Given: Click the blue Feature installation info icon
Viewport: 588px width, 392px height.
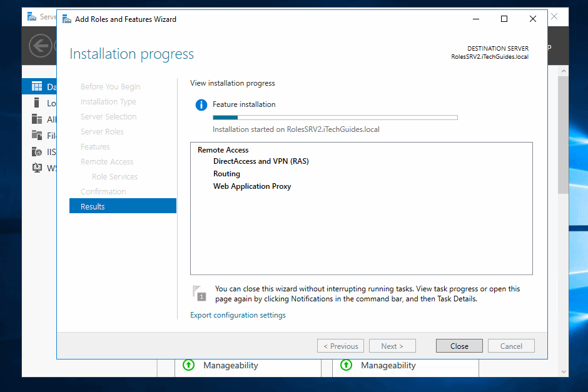Looking at the screenshot, I should coord(201,104).
